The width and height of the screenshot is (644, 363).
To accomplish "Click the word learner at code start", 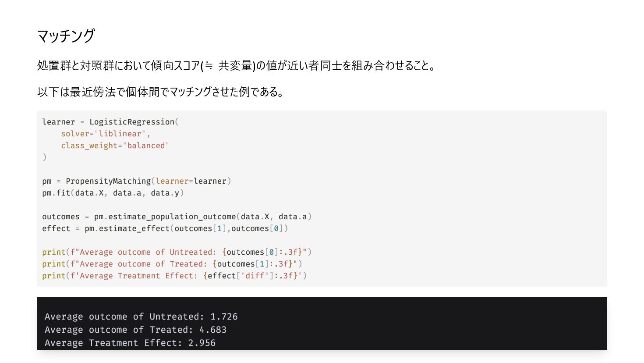I will 59,122.
